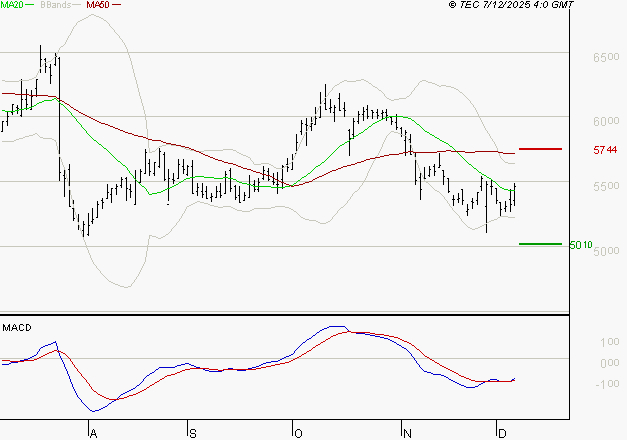Screen dimensions: 627x440
Task: Click the O month marker on time axis
Action: point(298,434)
